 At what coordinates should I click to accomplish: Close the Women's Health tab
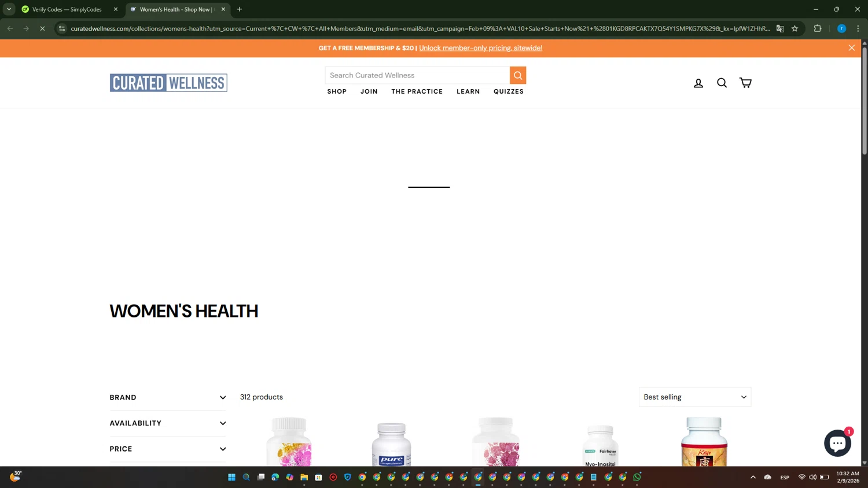pos(223,9)
